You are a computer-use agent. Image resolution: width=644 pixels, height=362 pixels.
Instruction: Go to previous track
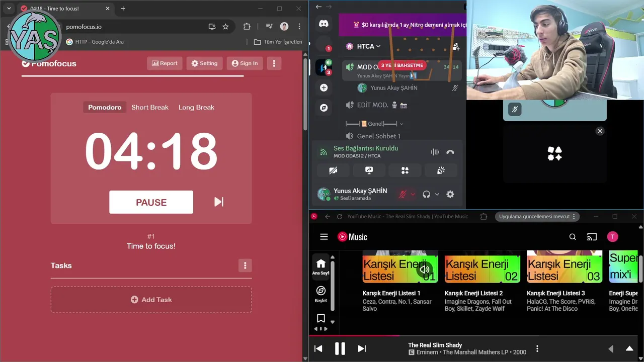318,348
